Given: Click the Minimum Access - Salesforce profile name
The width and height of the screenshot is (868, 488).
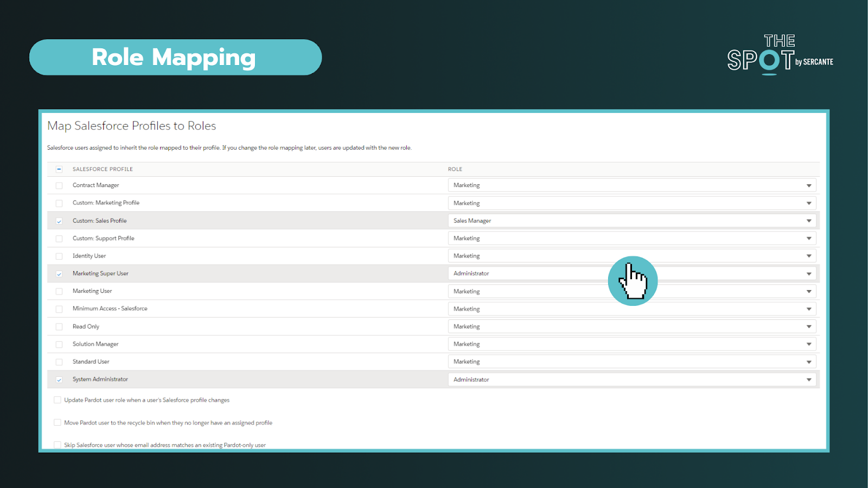Looking at the screenshot, I should [110, 309].
